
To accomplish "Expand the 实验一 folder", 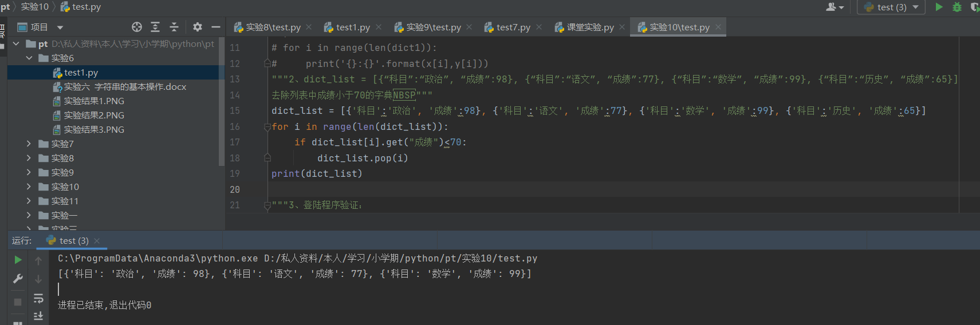I will [29, 215].
